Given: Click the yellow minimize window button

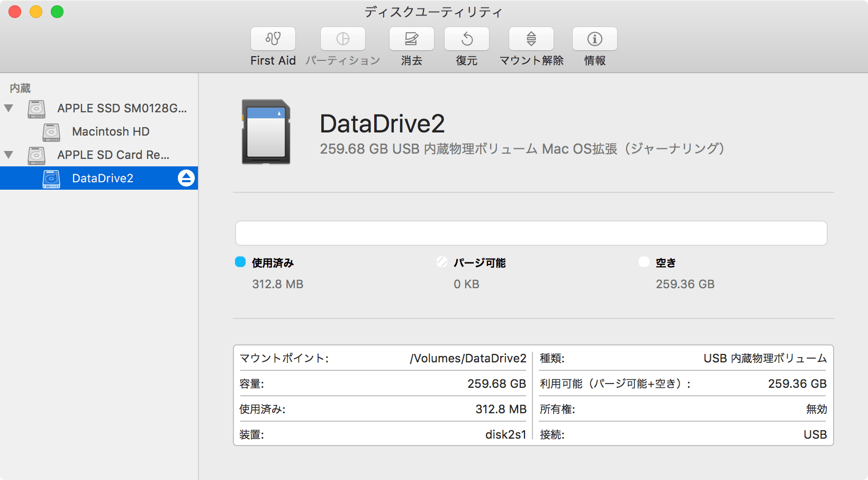Looking at the screenshot, I should click(x=36, y=12).
